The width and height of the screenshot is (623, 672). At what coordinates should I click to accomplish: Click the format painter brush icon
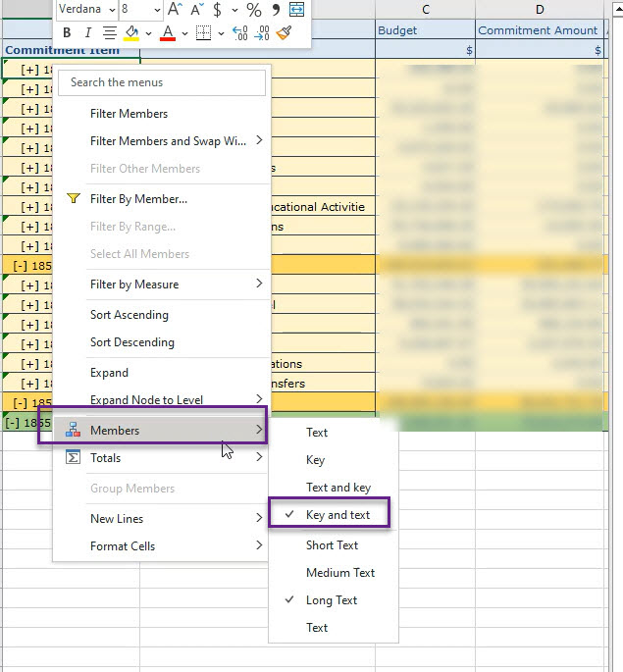tap(284, 32)
